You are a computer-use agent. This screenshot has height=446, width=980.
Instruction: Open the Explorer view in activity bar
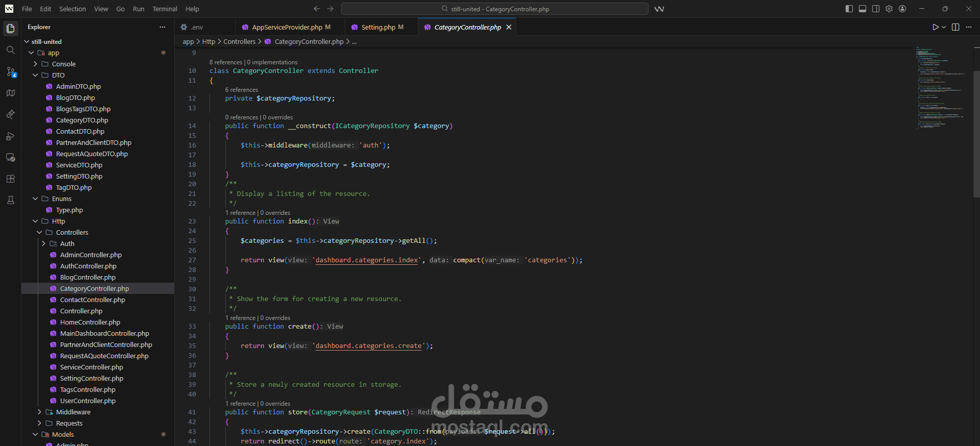pos(10,29)
